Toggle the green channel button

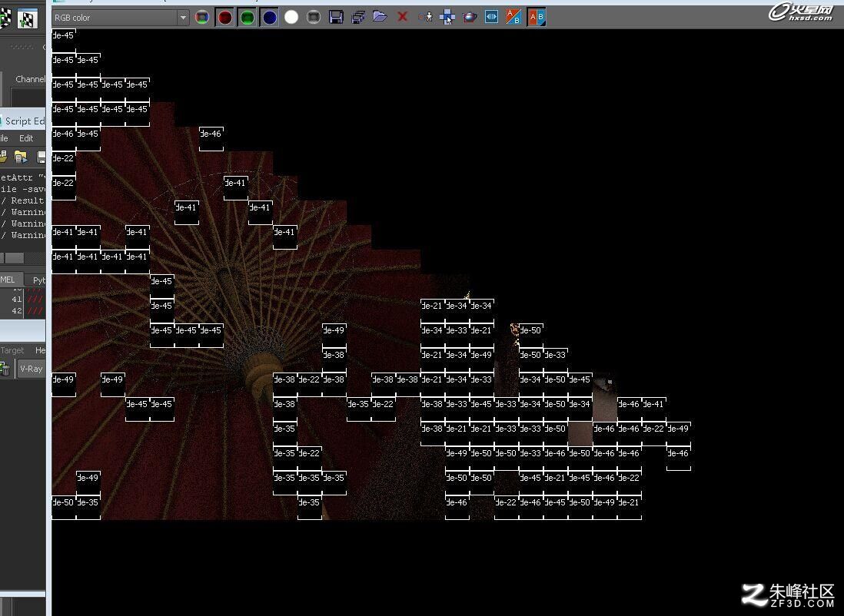[x=247, y=18]
